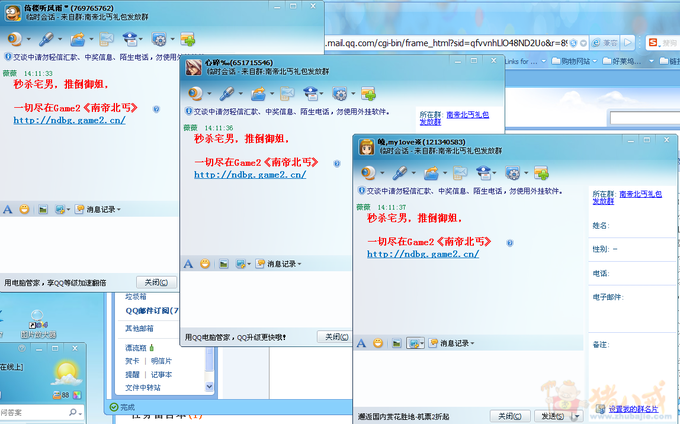Click the mail envelope icon in chat 121340583
Image resolution: width=680 pixels, height=424 pixels.
coord(460,173)
